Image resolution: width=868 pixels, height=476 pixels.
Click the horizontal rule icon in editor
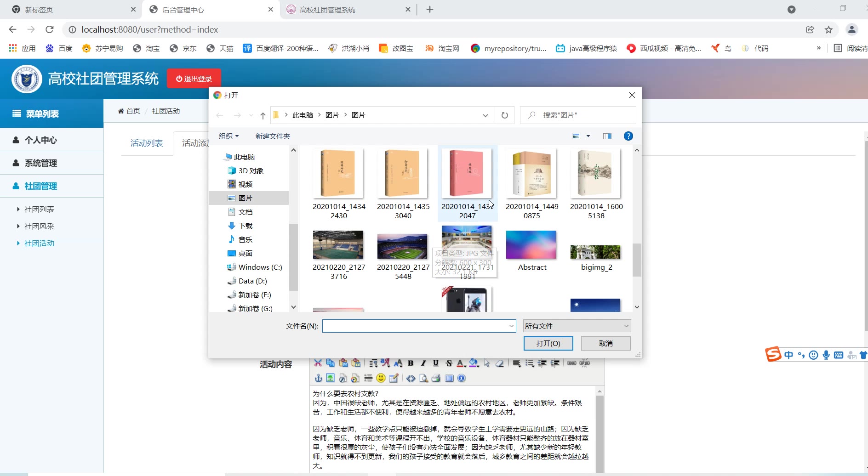click(368, 378)
